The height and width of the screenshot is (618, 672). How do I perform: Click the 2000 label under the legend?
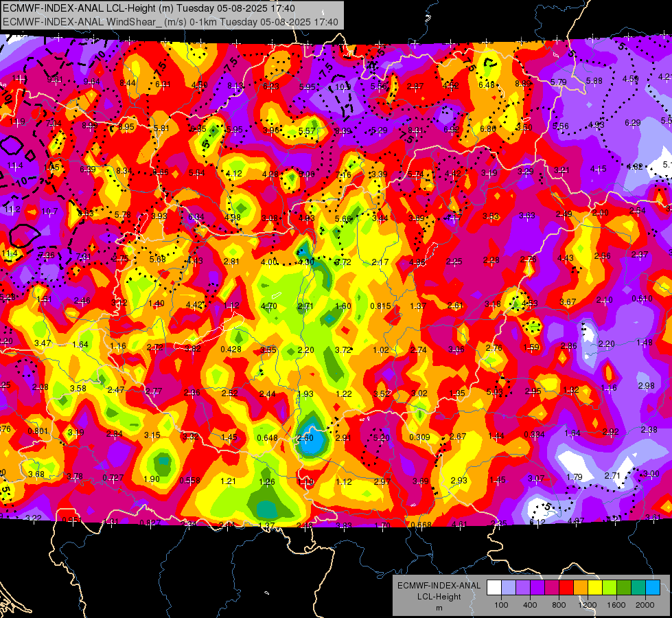(645, 605)
